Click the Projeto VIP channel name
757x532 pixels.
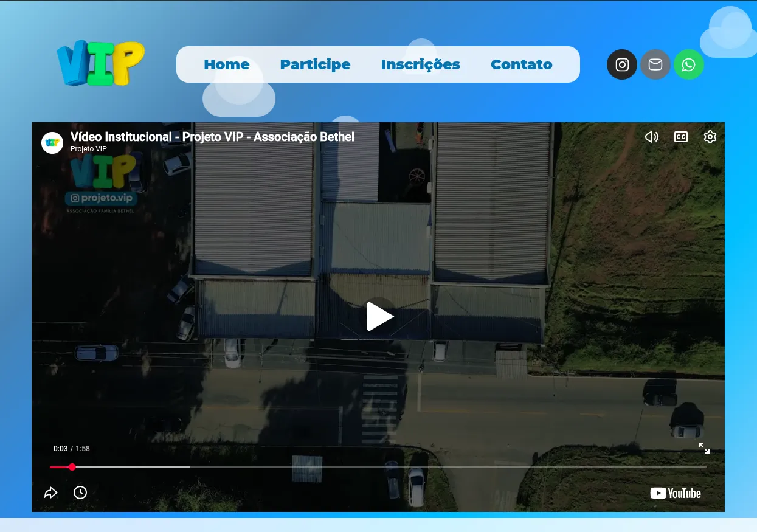pos(88,148)
